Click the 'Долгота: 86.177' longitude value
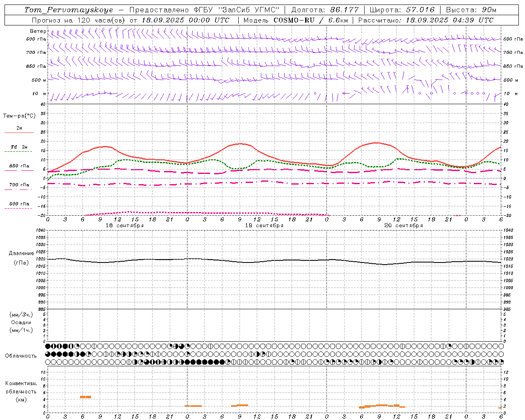Image resolution: width=525 pixels, height=420 pixels. coord(325,10)
